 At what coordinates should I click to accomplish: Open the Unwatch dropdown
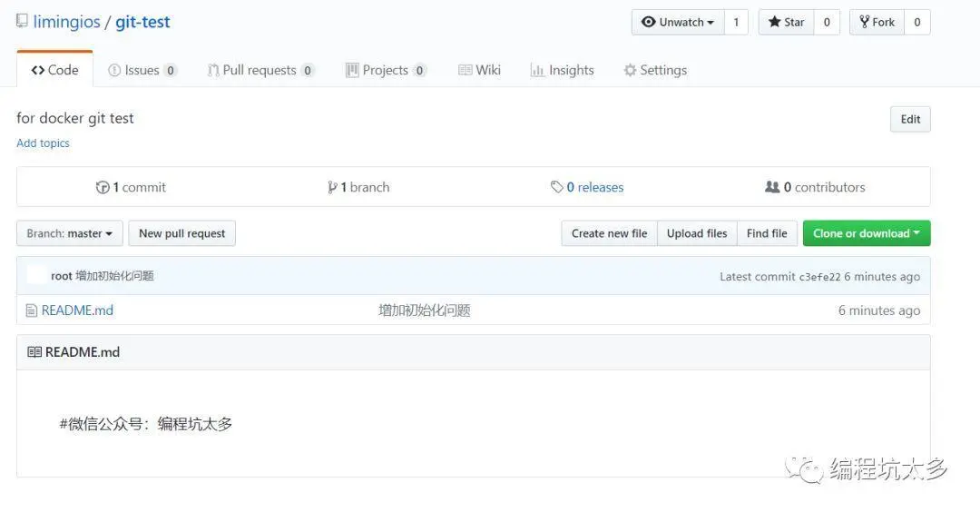pyautogui.click(x=678, y=22)
